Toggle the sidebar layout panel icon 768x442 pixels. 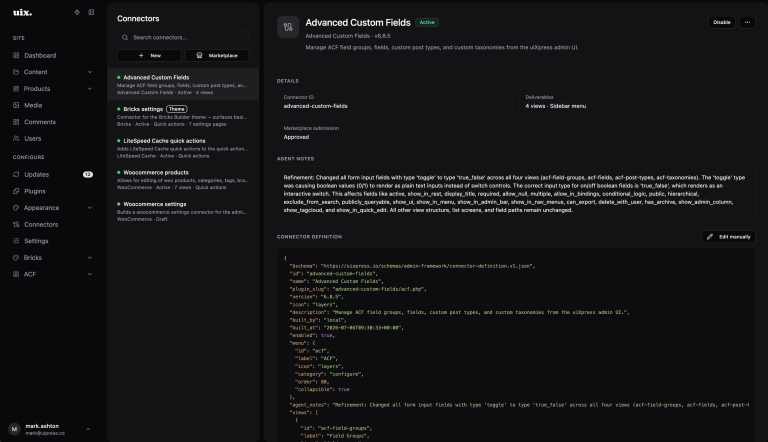tap(91, 12)
